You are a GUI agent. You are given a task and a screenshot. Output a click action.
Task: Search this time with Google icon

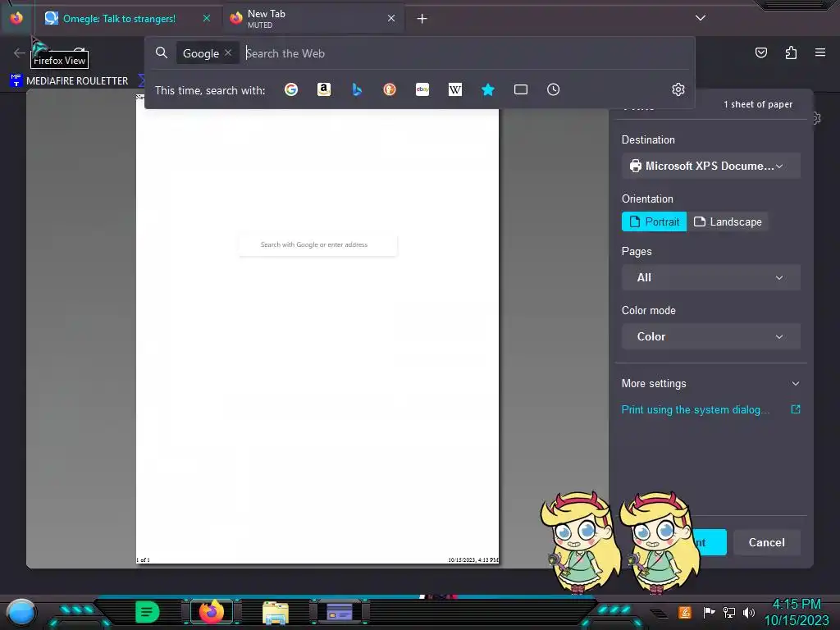[291, 89]
